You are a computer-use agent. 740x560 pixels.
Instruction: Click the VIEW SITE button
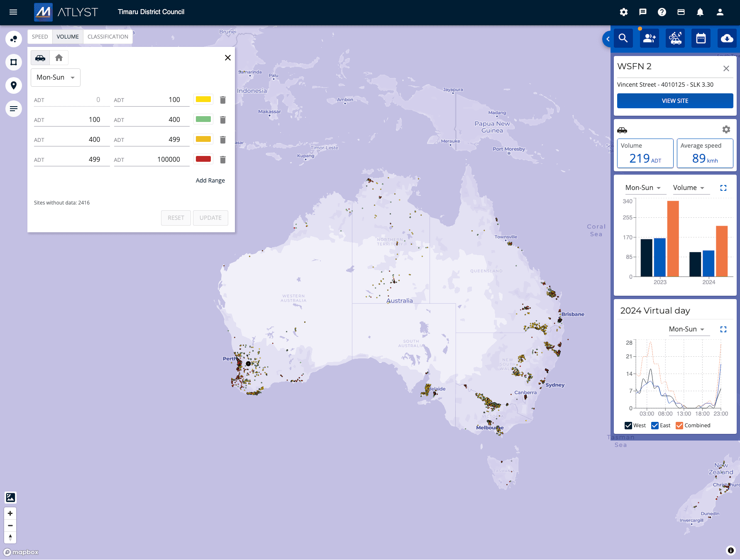pos(675,101)
